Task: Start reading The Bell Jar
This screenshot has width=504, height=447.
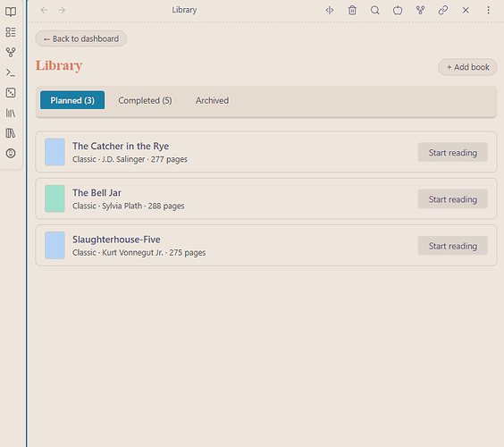Action: [x=452, y=199]
